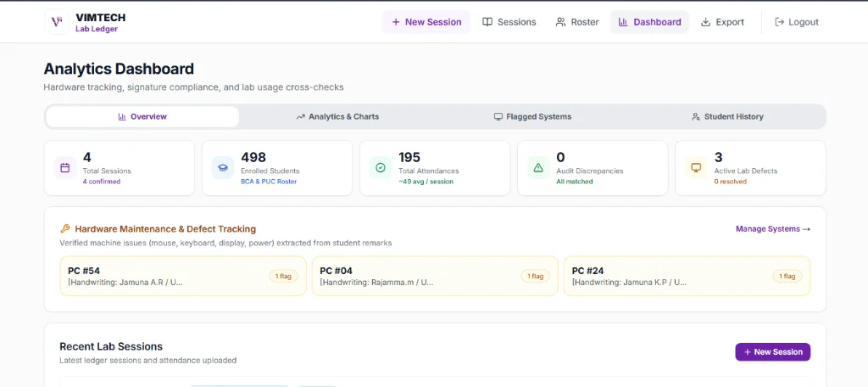Click the warning triangle icon for Audit Discrepancies
The image size is (868, 387).
tap(538, 168)
